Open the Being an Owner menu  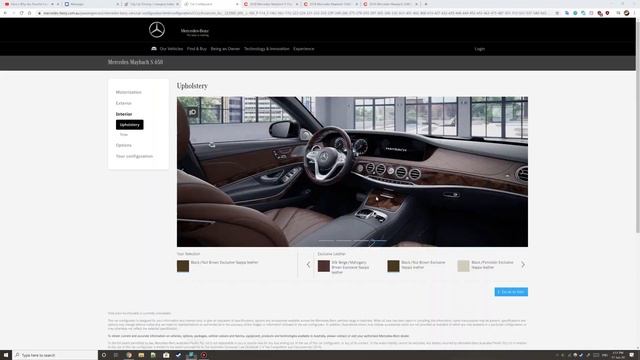pyautogui.click(x=225, y=49)
